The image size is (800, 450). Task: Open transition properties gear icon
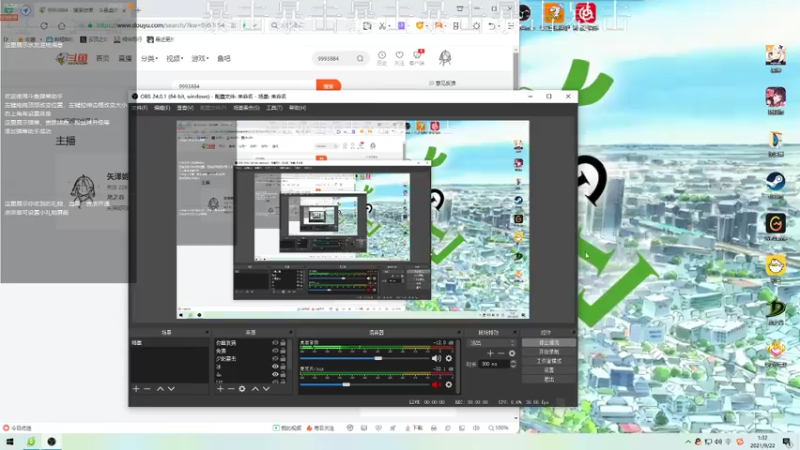point(512,353)
